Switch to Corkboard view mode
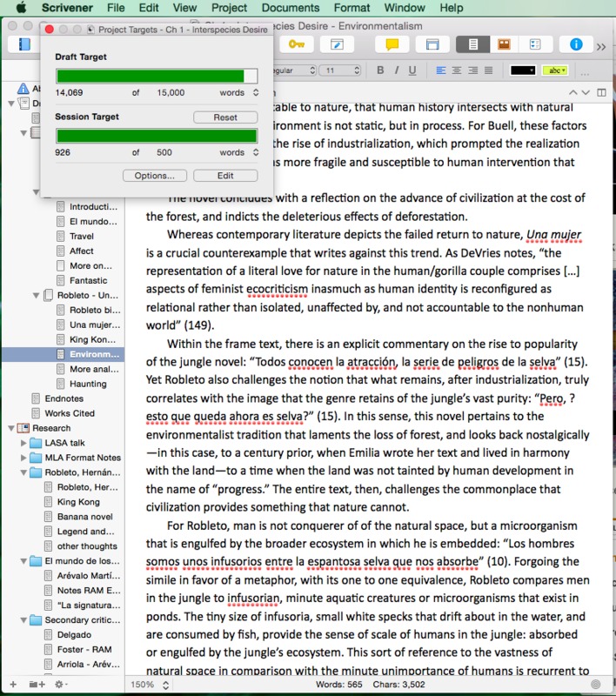The height and width of the screenshot is (696, 616). (503, 44)
